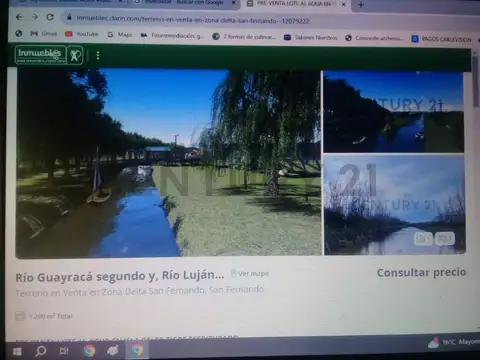Open the Gmail bookmark
This screenshot has height=360, width=480.
coord(44,34)
